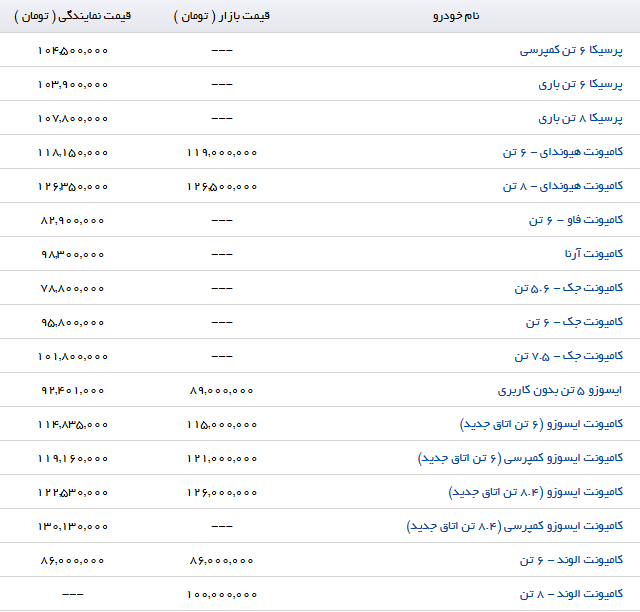
Task: Click the market price dashes for کامیونت فاو
Action: [x=222, y=220]
